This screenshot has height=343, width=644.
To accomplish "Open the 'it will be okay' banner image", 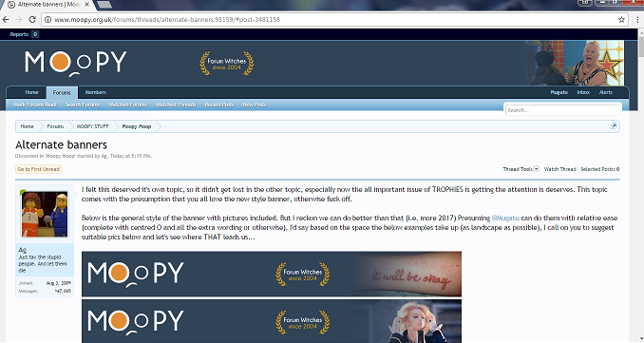I will tap(272, 274).
